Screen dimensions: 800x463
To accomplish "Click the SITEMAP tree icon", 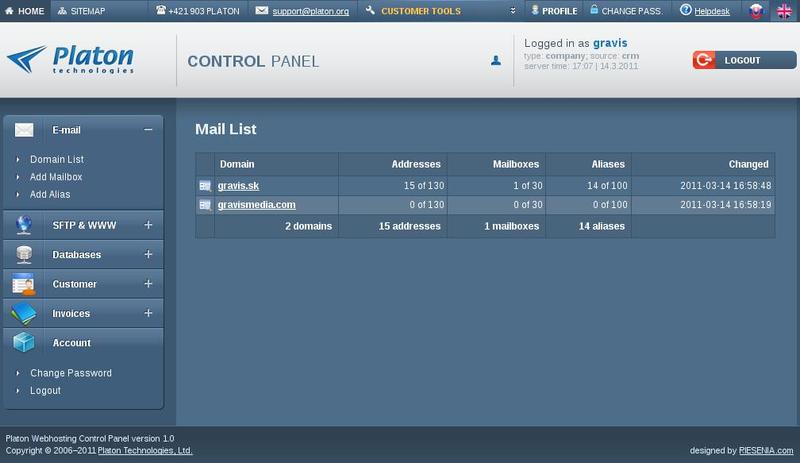I will [x=62, y=11].
